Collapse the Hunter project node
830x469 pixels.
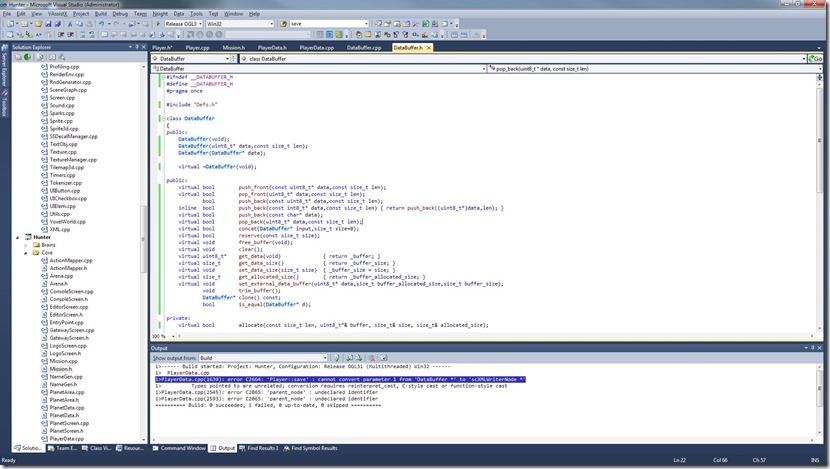pyautogui.click(x=18, y=238)
